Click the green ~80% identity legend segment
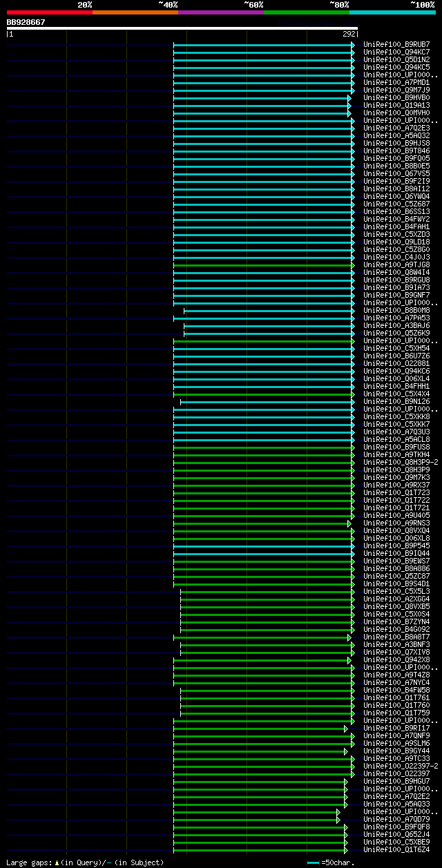 [307, 12]
